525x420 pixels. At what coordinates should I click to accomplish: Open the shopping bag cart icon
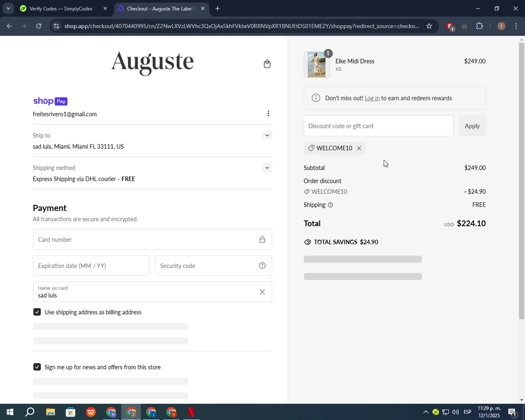click(x=267, y=64)
